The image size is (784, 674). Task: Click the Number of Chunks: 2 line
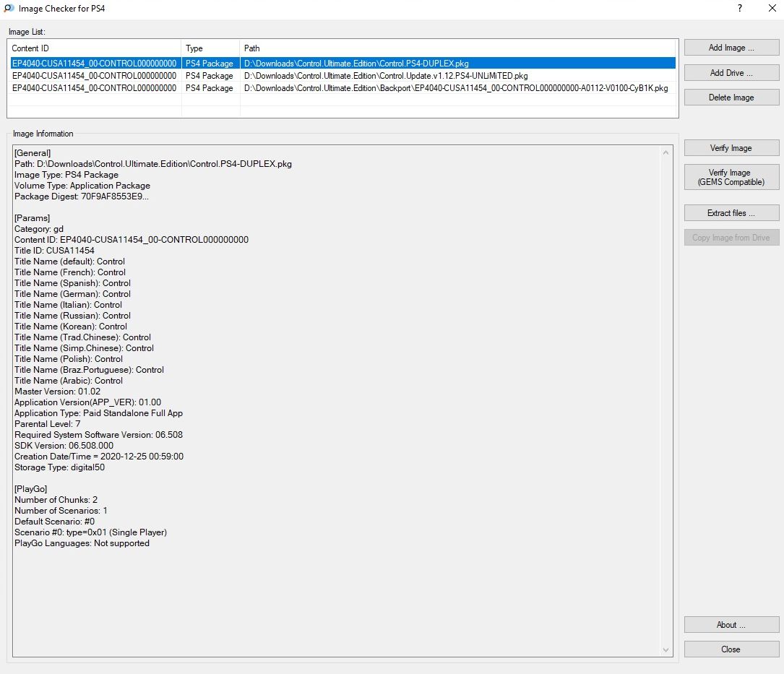[56, 500]
